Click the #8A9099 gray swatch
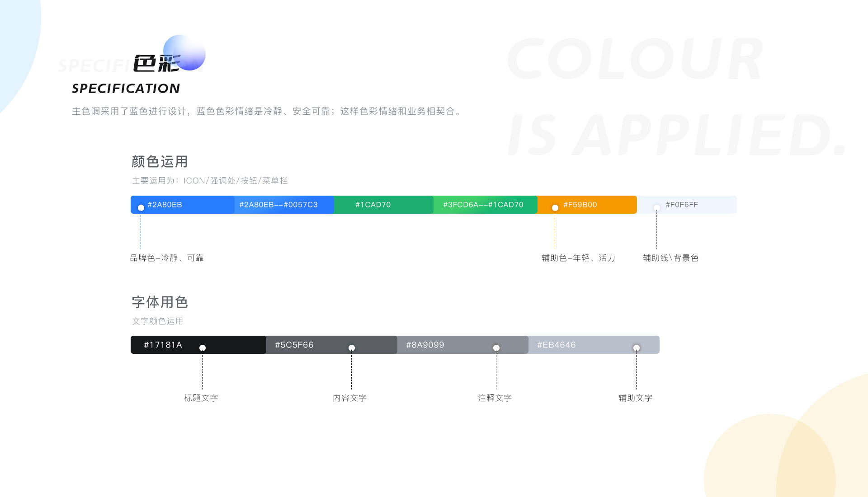Image resolution: width=868 pixels, height=497 pixels. (463, 345)
